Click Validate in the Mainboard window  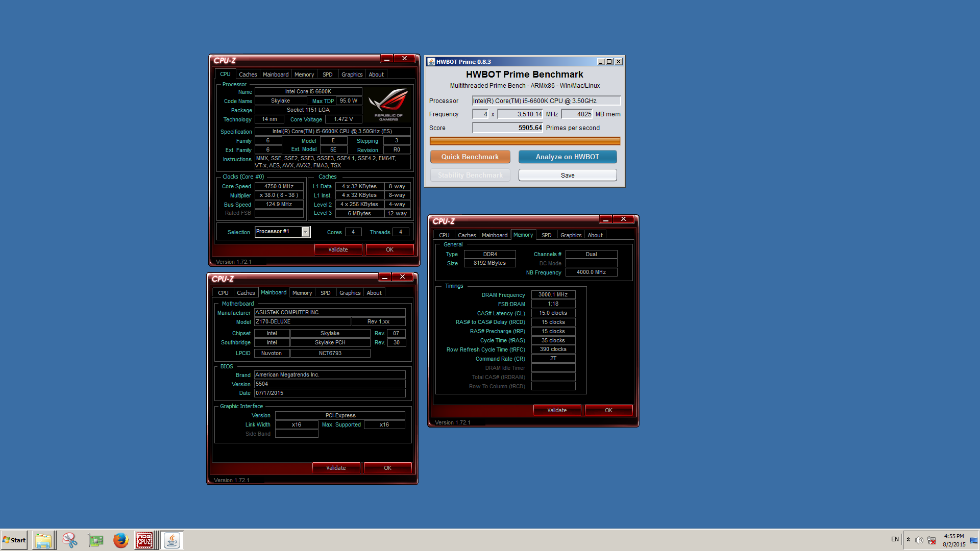point(336,468)
